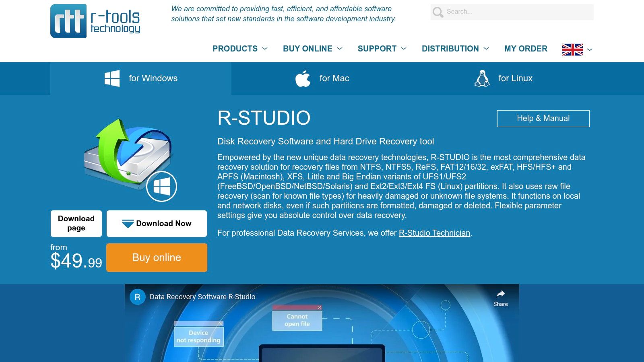Click the company commitment tagline text
This screenshot has height=362, width=644.
pyautogui.click(x=283, y=14)
